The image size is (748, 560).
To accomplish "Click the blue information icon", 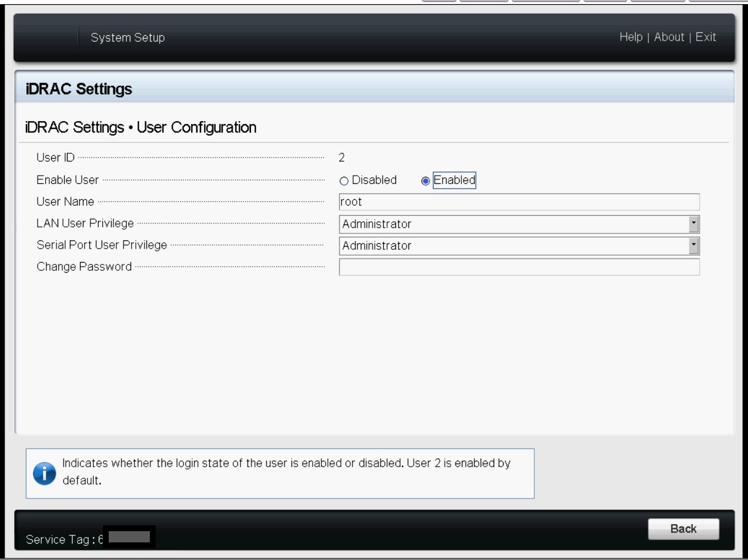I will [45, 473].
